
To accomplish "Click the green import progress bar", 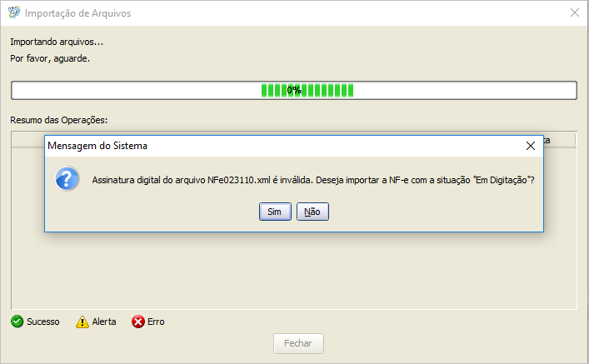I will [x=294, y=90].
